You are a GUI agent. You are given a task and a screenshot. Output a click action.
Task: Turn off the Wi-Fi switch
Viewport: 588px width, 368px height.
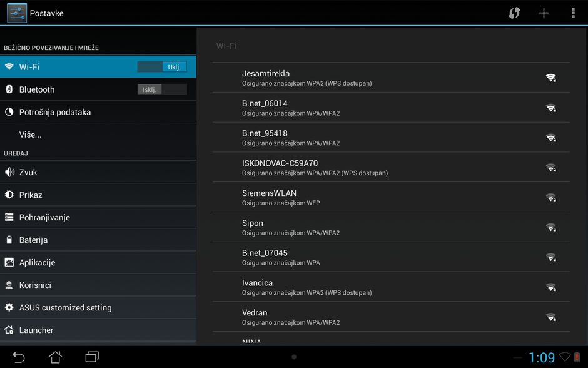pyautogui.click(x=162, y=67)
